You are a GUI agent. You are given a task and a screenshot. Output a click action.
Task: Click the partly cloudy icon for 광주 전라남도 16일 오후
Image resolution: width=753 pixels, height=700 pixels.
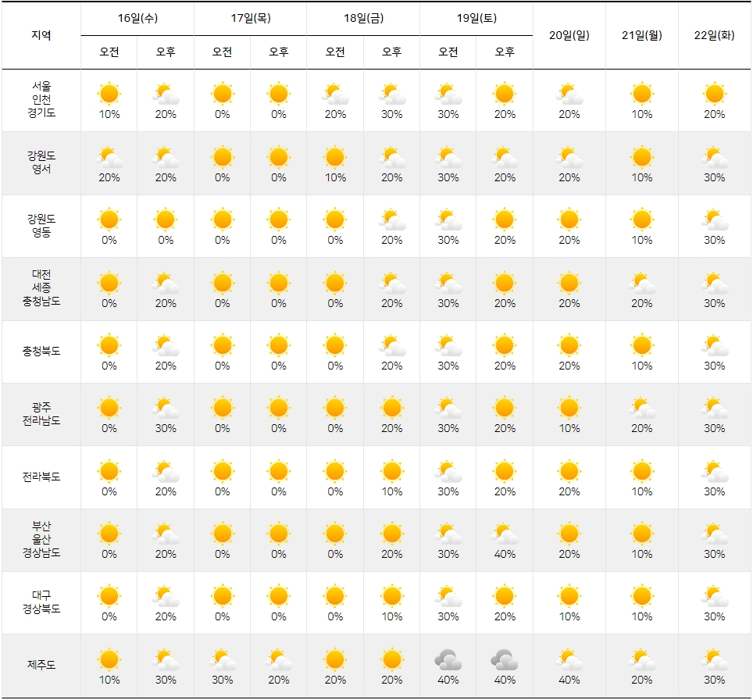[x=166, y=408]
